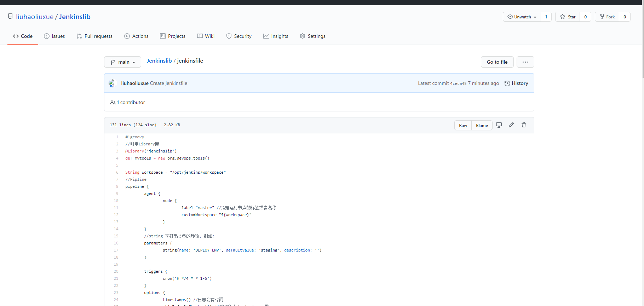This screenshot has width=644, height=306.
Task: Open the Projects tab
Action: [x=173, y=36]
